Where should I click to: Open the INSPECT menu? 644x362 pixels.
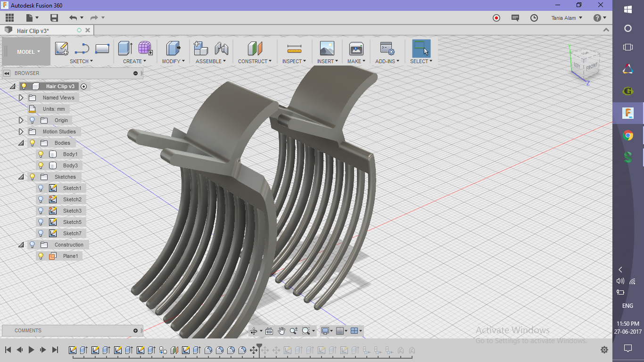(x=294, y=61)
